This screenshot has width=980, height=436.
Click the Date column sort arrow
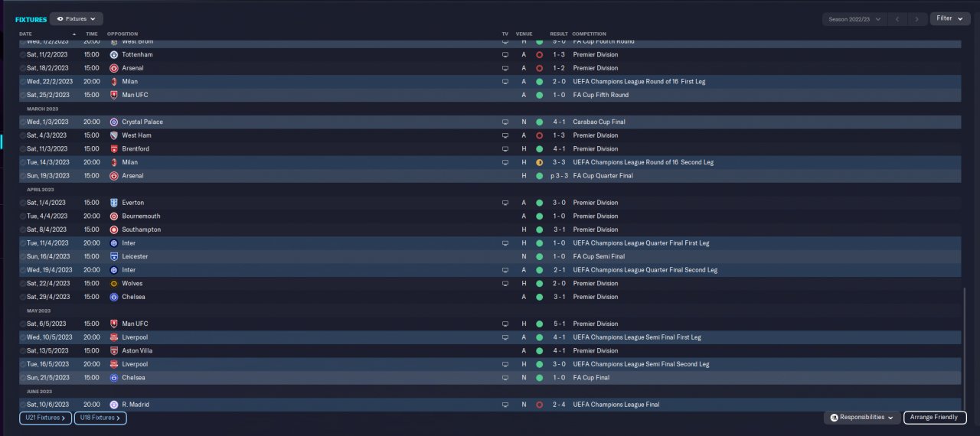point(74,34)
